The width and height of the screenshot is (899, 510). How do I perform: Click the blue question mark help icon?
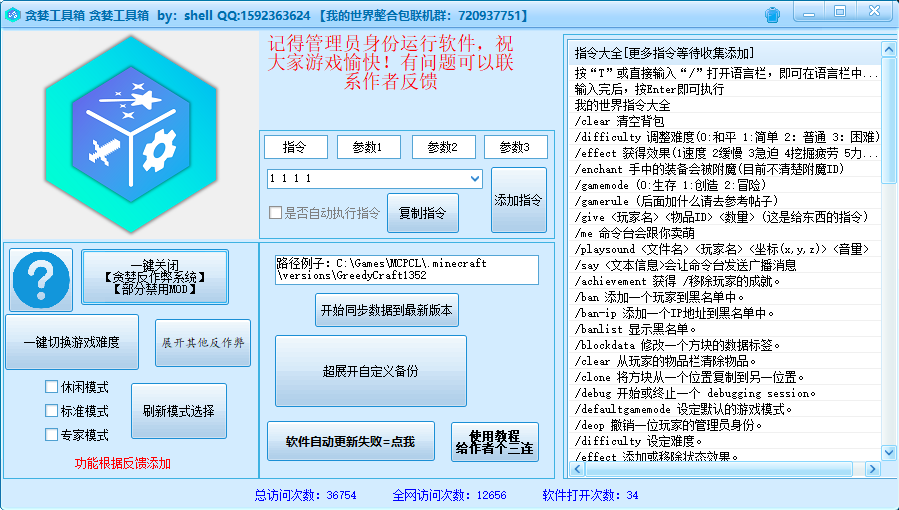tap(41, 279)
